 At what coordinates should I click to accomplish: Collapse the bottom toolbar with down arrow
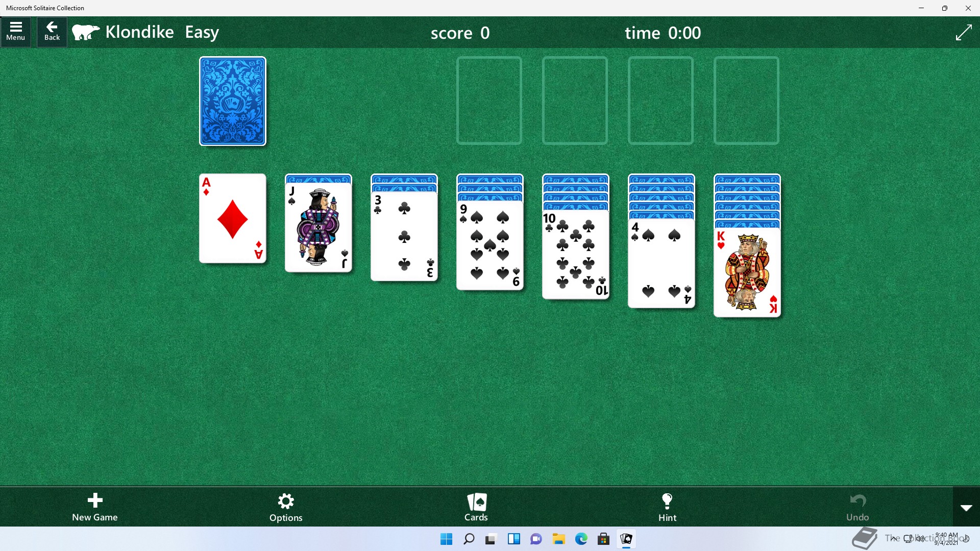coord(966,507)
